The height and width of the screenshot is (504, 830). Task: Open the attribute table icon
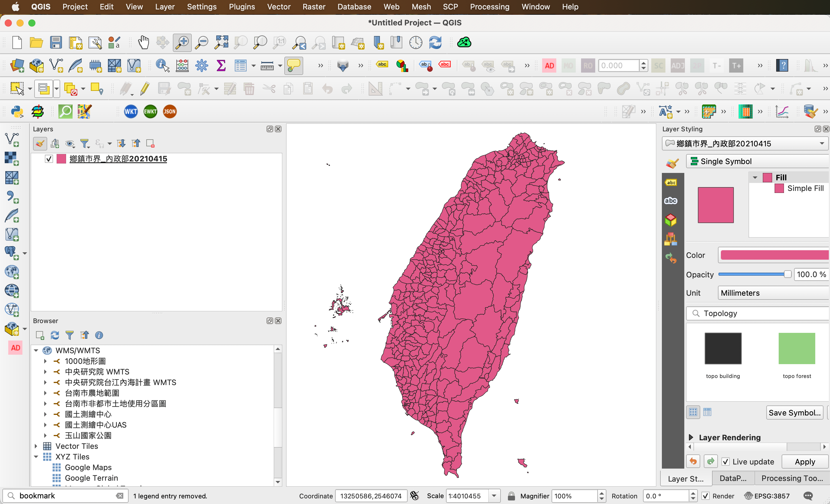click(240, 65)
